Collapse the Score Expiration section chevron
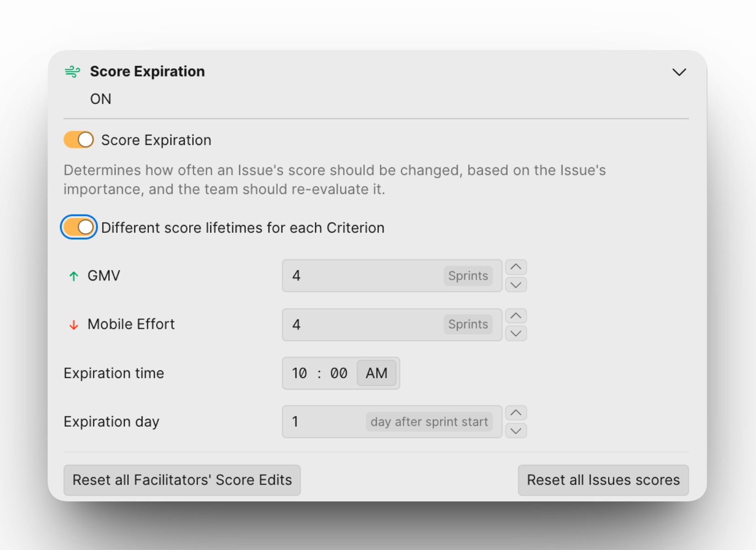Screen dimensions: 756x550 click(679, 72)
